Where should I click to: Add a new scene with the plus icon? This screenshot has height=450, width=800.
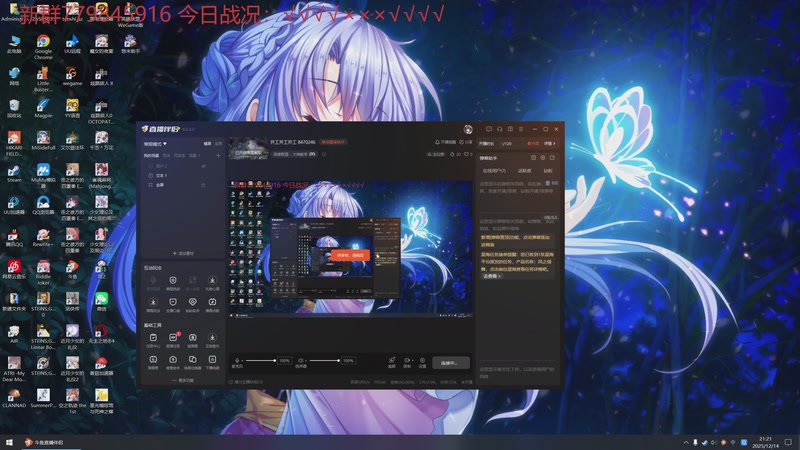click(218, 156)
